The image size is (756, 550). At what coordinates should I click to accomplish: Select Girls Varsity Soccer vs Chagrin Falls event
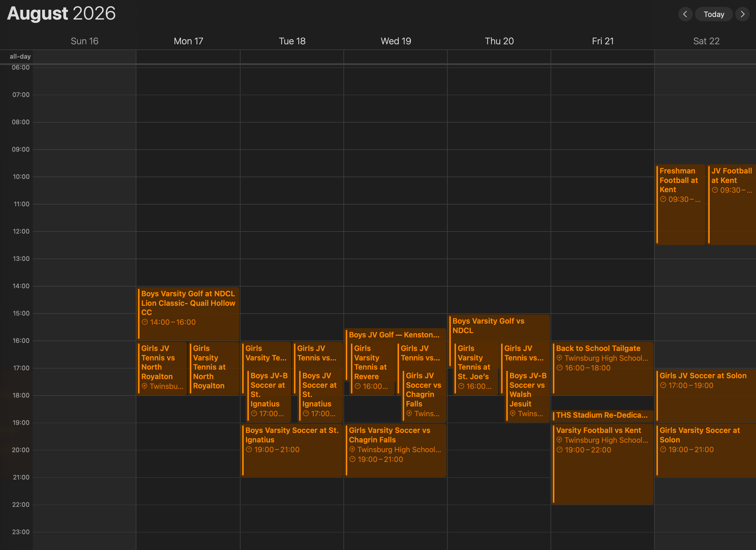coord(395,450)
